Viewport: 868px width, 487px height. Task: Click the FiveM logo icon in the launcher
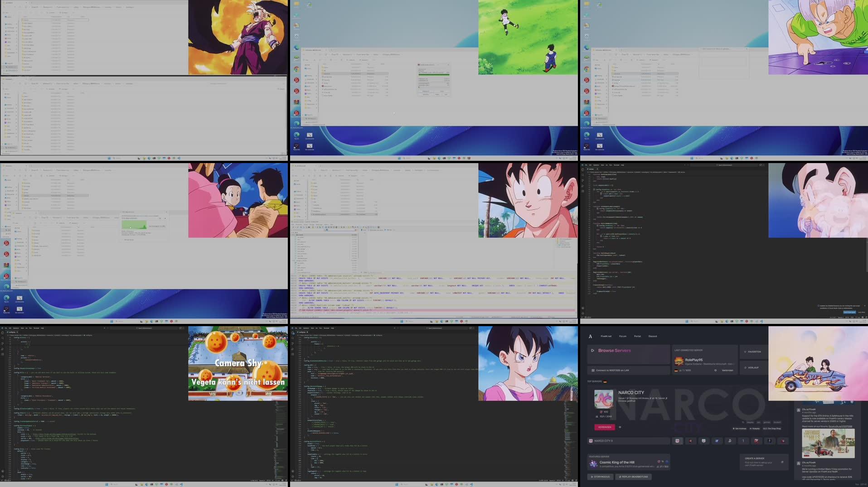click(x=590, y=336)
